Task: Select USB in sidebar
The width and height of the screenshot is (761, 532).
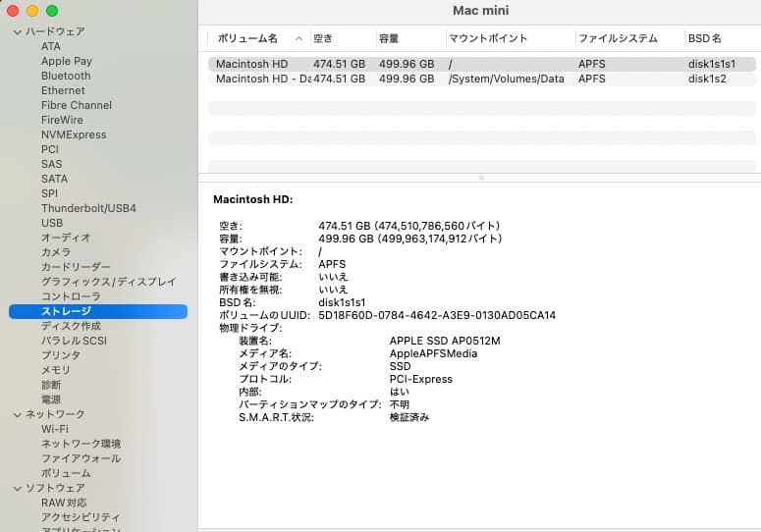Action: pos(52,223)
